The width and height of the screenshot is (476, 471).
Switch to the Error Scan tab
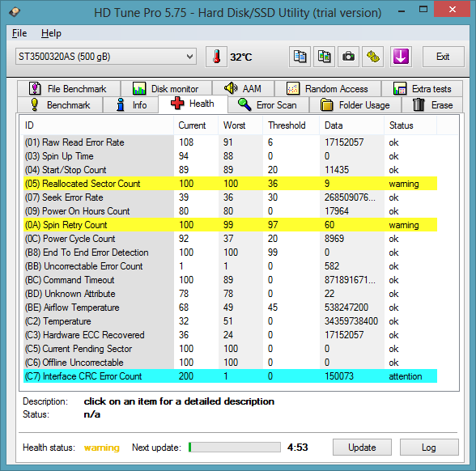(268, 105)
